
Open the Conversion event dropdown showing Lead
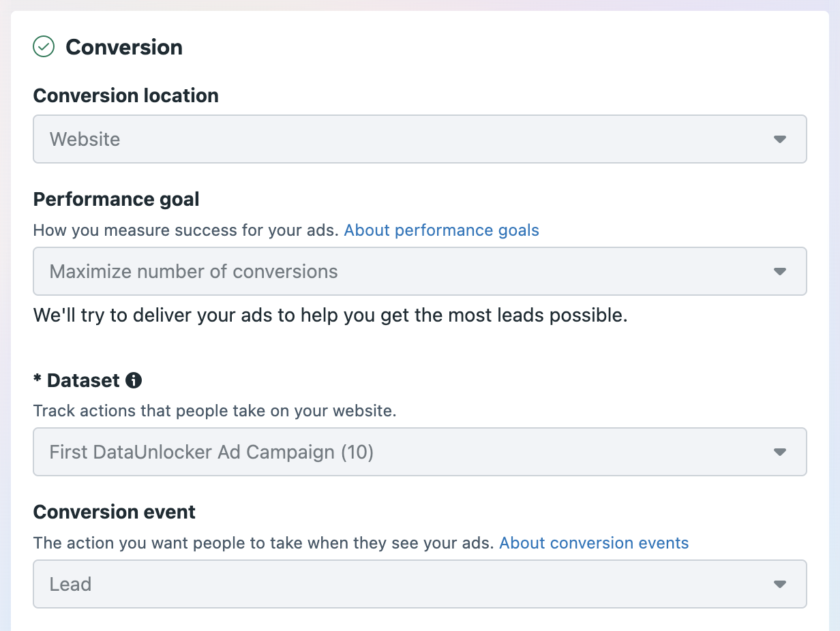pos(409,584)
